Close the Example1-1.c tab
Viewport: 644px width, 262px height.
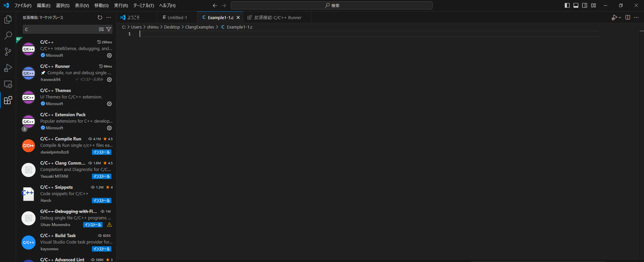pyautogui.click(x=238, y=17)
